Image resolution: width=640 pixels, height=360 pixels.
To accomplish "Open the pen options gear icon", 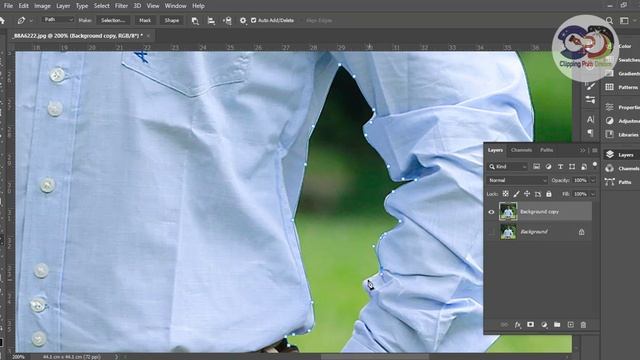I will [243, 20].
